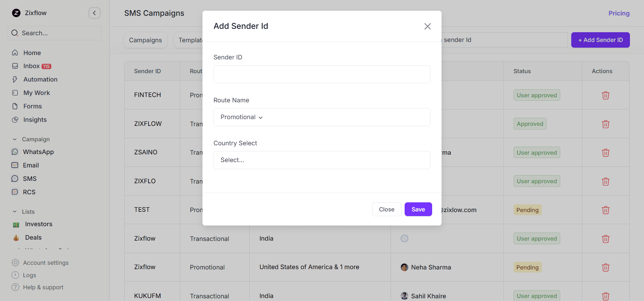
Task: Open the Email campaign section
Action: coord(31,165)
